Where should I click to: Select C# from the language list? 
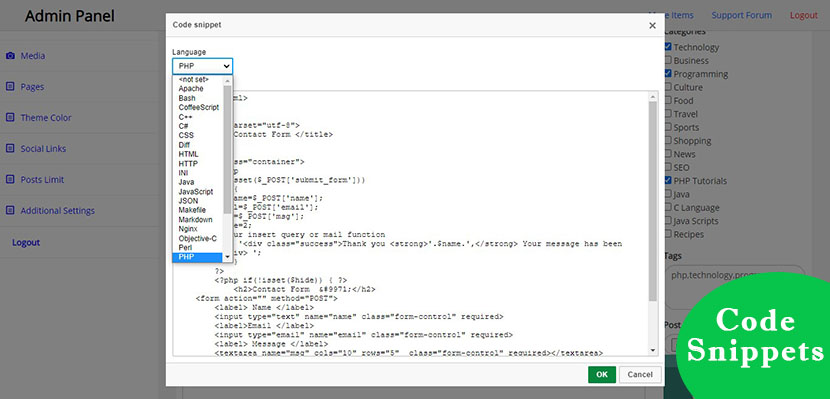coord(198,126)
